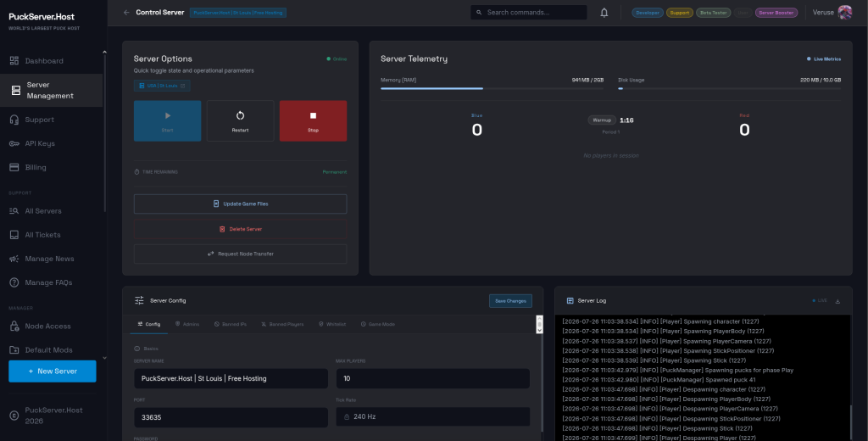The image size is (868, 441).
Task: Click the Default Mods folder icon
Action: 14,350
